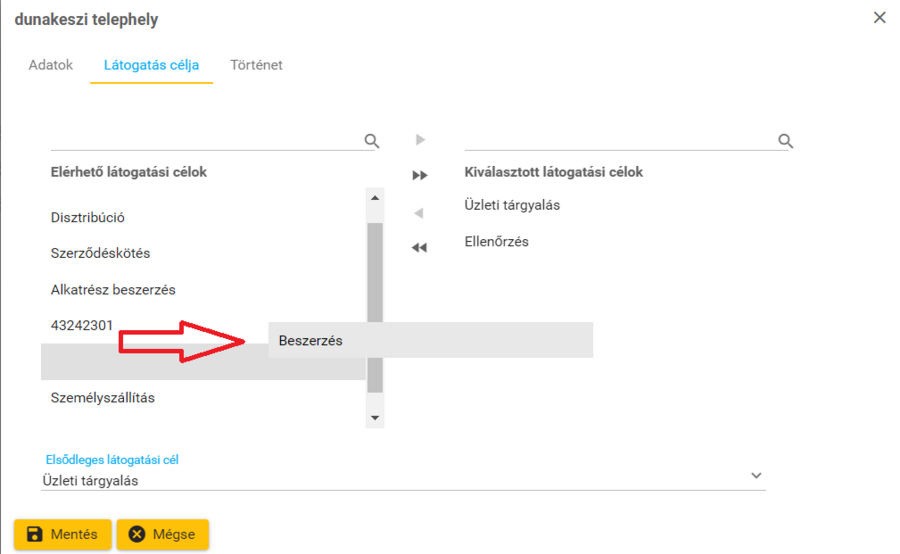Click the available goals search magnifier icon
The width and height of the screenshot is (900, 554).
372,141
